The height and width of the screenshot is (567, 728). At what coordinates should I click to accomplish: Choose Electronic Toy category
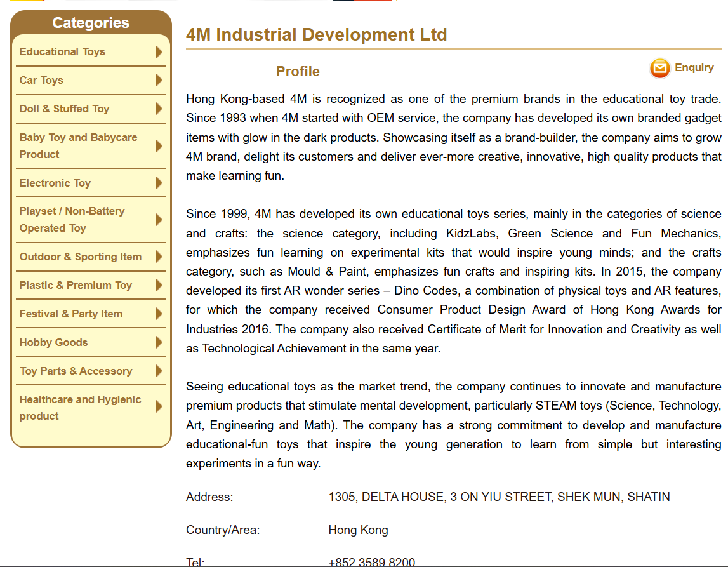tap(55, 183)
